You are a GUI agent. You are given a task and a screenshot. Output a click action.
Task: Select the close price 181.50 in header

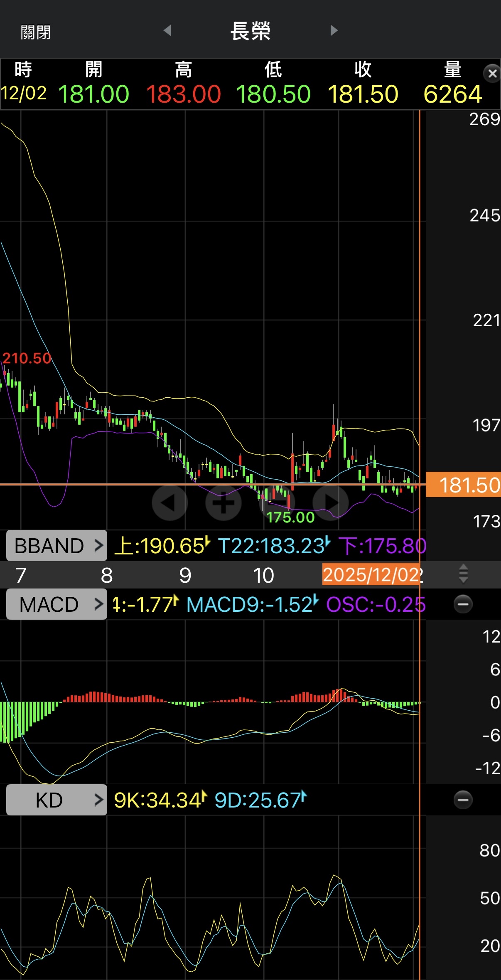363,94
